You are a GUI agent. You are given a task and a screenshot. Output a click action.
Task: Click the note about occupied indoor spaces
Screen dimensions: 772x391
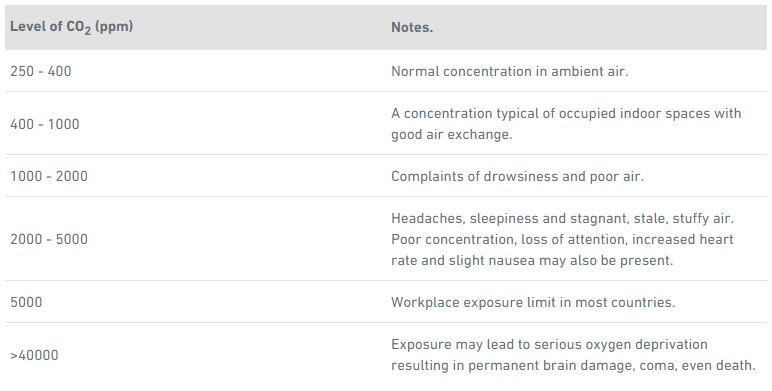pyautogui.click(x=566, y=124)
